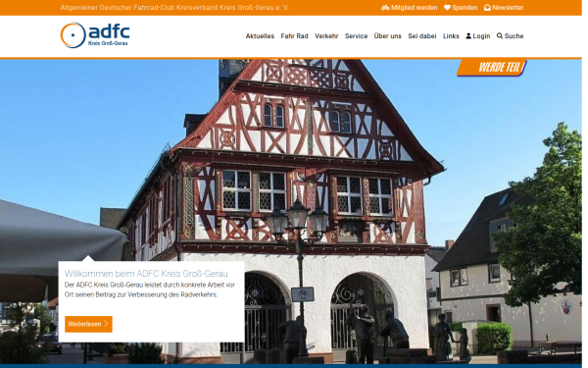Open the Sei dabei menu

point(422,36)
